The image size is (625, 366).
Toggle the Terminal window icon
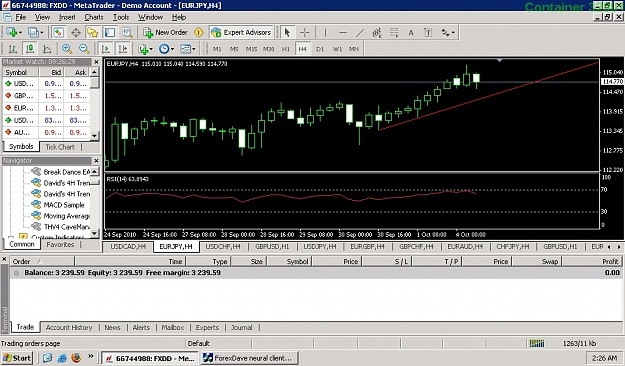coord(110,32)
